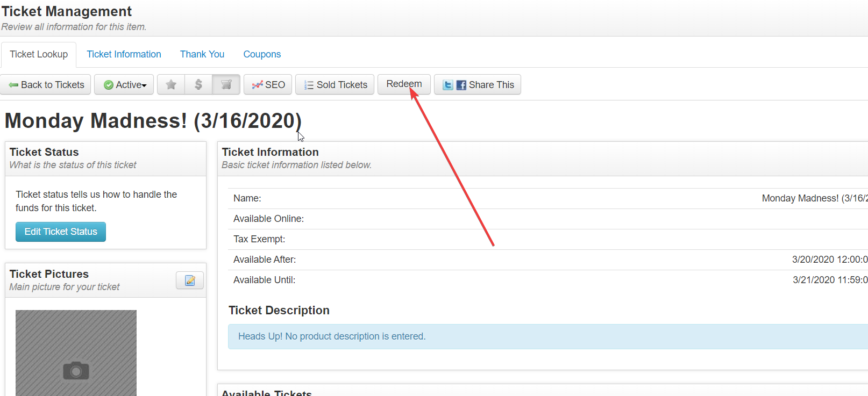
Task: Switch to the Ticket Information tab
Action: point(124,54)
